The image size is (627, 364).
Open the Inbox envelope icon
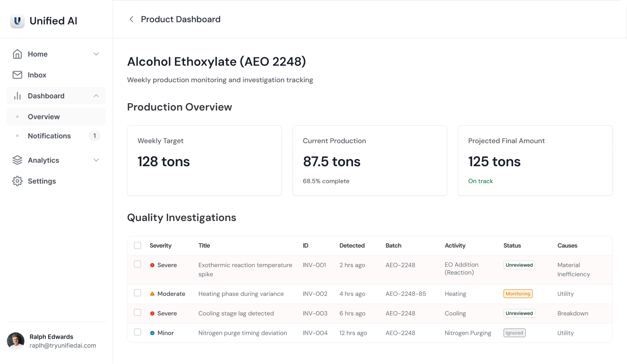pos(17,75)
